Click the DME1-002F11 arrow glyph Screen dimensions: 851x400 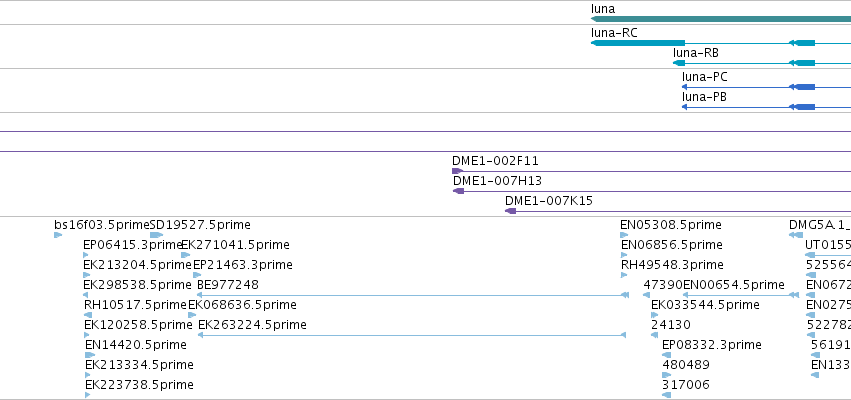point(458,171)
